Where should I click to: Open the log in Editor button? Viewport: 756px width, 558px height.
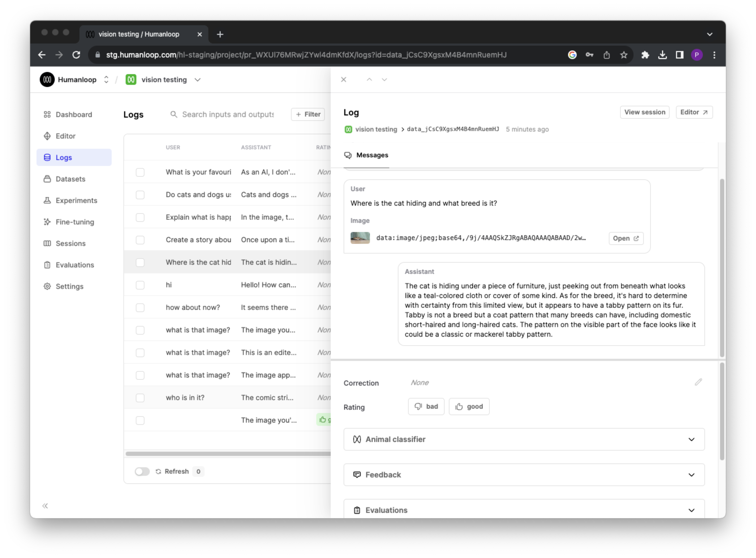click(694, 113)
